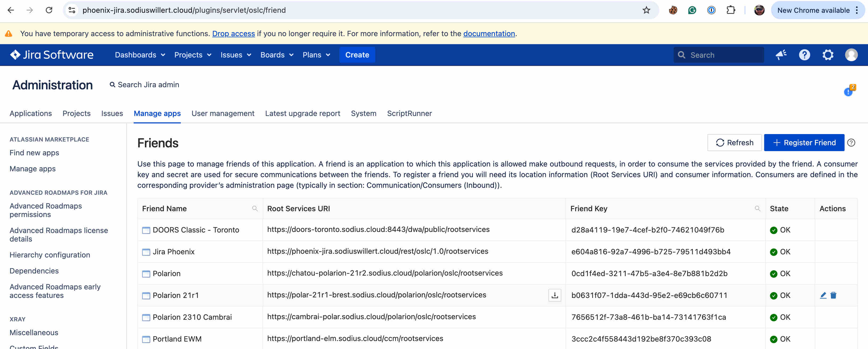Open the Latest upgrade report tab
The width and height of the screenshot is (868, 349).
[x=302, y=113]
